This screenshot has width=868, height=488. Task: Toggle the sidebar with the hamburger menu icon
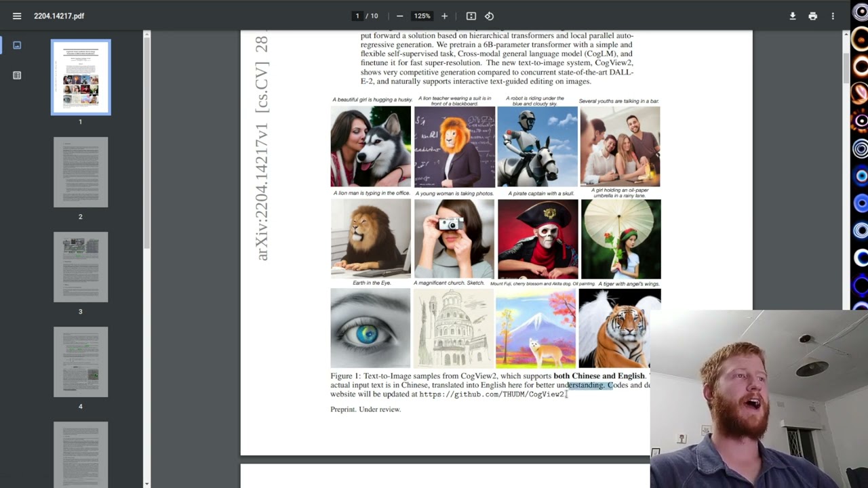coord(17,16)
